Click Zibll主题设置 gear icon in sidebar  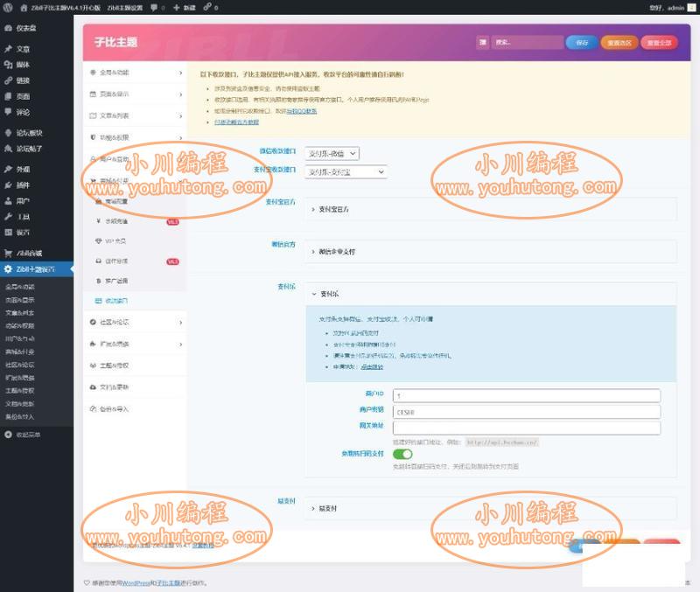click(x=8, y=269)
